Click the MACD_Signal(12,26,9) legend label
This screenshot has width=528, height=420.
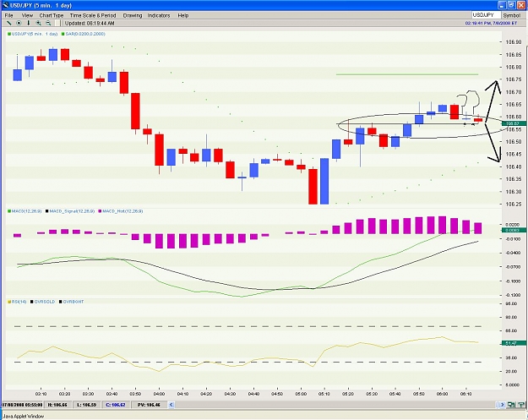click(x=72, y=211)
